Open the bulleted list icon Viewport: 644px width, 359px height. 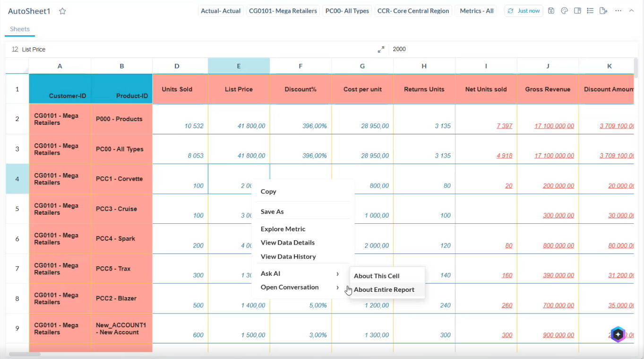point(590,11)
